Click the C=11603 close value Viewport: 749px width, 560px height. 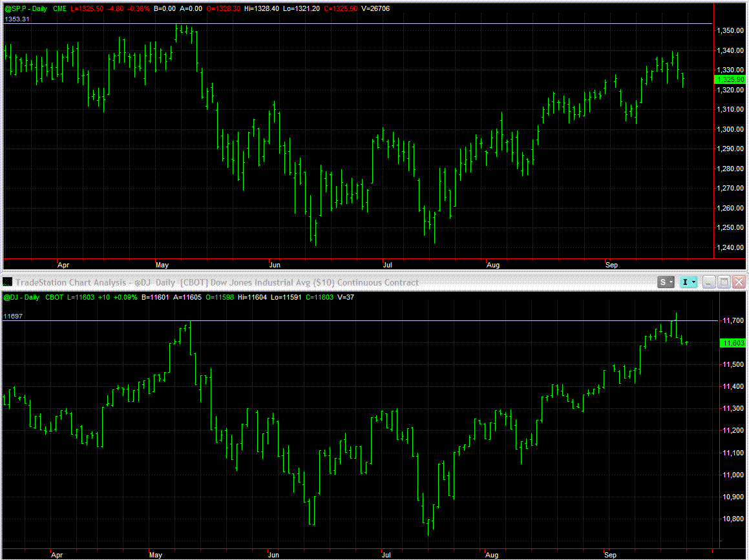(x=319, y=297)
